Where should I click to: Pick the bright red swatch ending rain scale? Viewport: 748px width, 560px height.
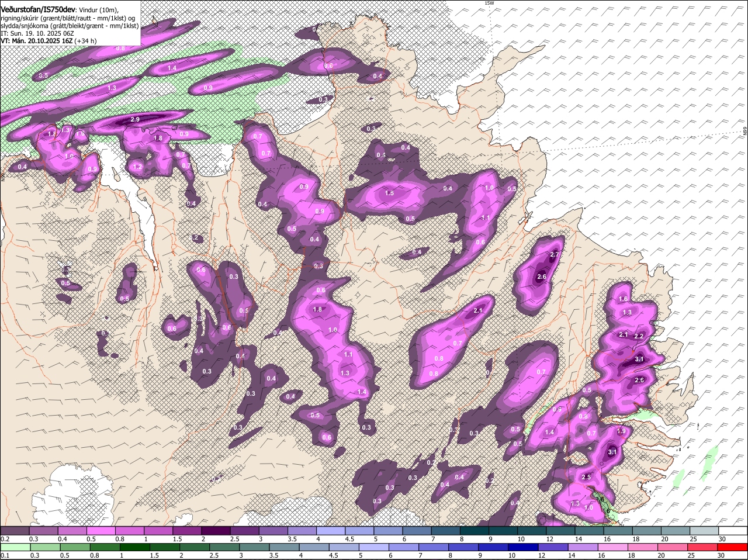coord(733,547)
